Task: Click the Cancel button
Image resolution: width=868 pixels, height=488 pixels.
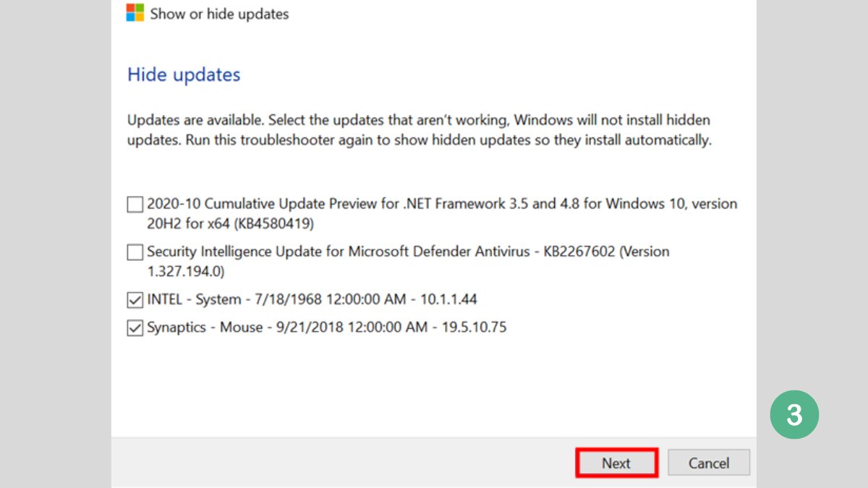Action: (x=709, y=463)
